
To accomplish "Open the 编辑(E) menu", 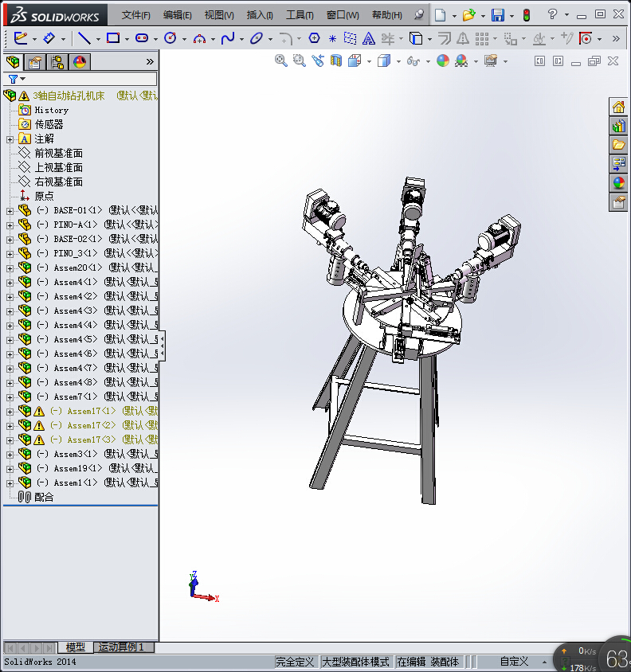I will pyautogui.click(x=177, y=15).
